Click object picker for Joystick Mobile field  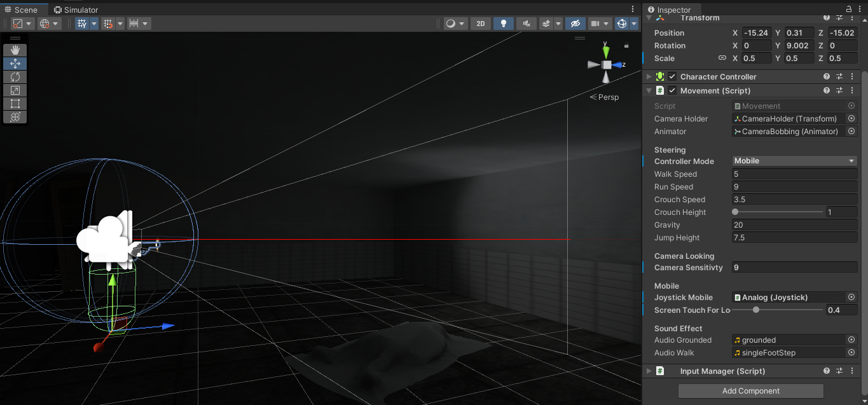[851, 297]
